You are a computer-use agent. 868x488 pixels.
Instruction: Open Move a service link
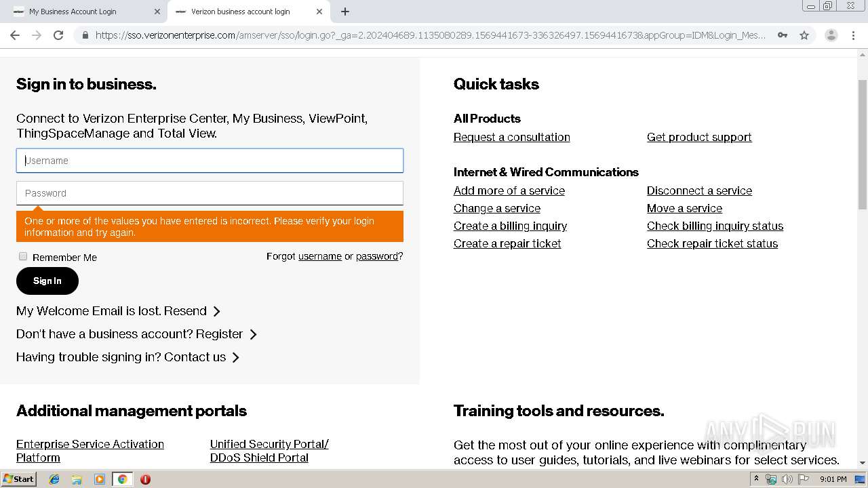[684, 208]
